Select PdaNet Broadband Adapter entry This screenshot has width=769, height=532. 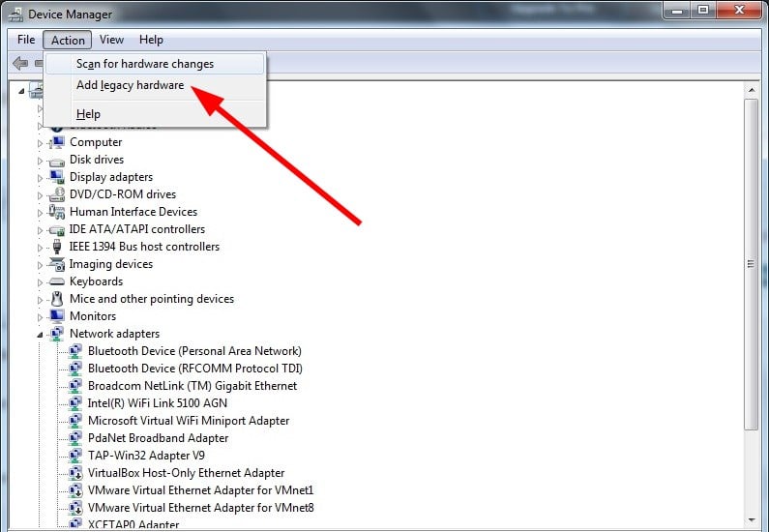tap(158, 438)
